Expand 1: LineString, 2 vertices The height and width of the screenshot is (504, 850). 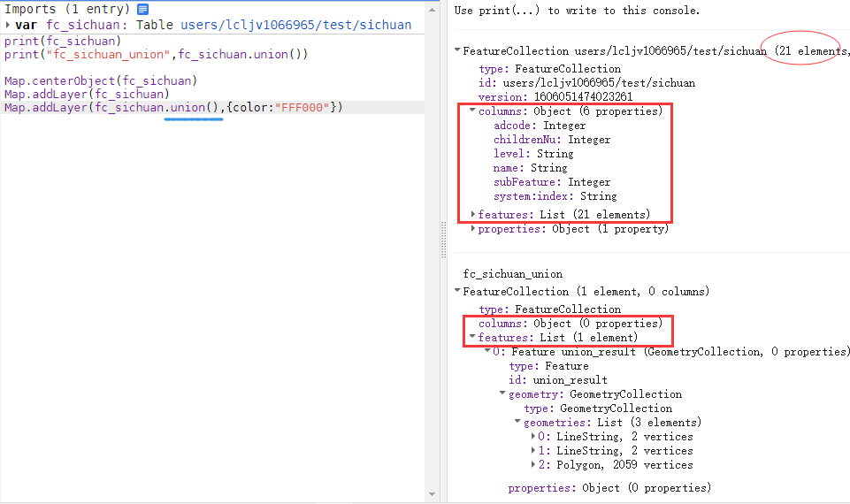[x=533, y=450]
